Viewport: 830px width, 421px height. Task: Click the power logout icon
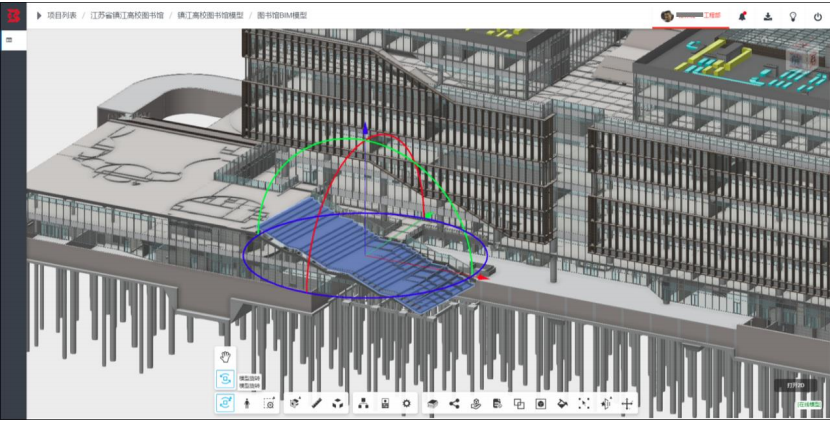(818, 16)
